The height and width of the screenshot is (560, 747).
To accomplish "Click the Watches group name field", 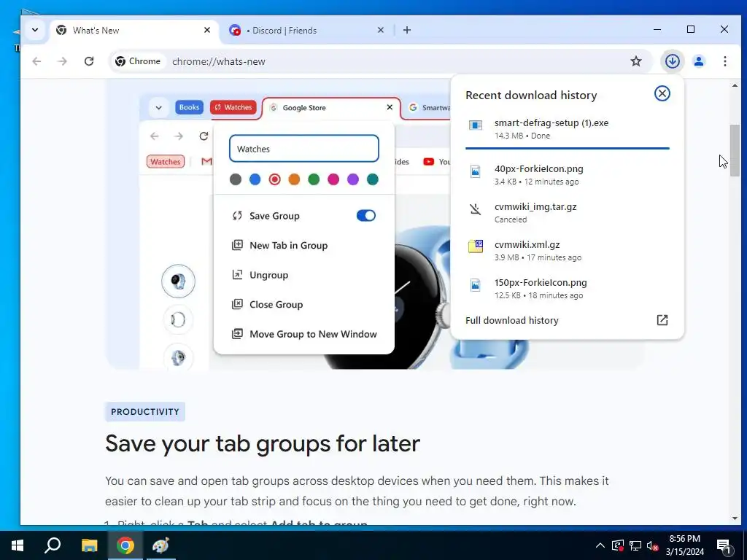I will 304,149.
